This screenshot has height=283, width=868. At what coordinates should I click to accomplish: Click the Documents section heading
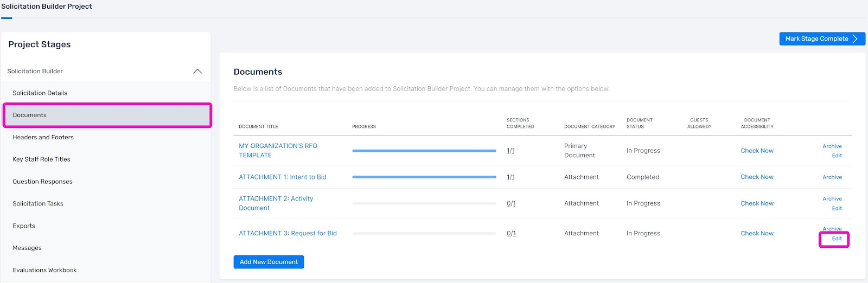click(x=258, y=72)
